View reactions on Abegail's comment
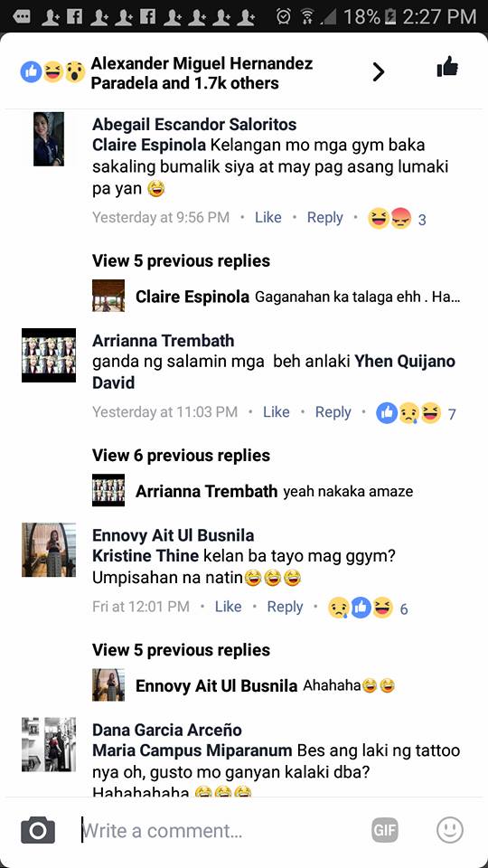The width and height of the screenshot is (488, 868). tap(398, 219)
